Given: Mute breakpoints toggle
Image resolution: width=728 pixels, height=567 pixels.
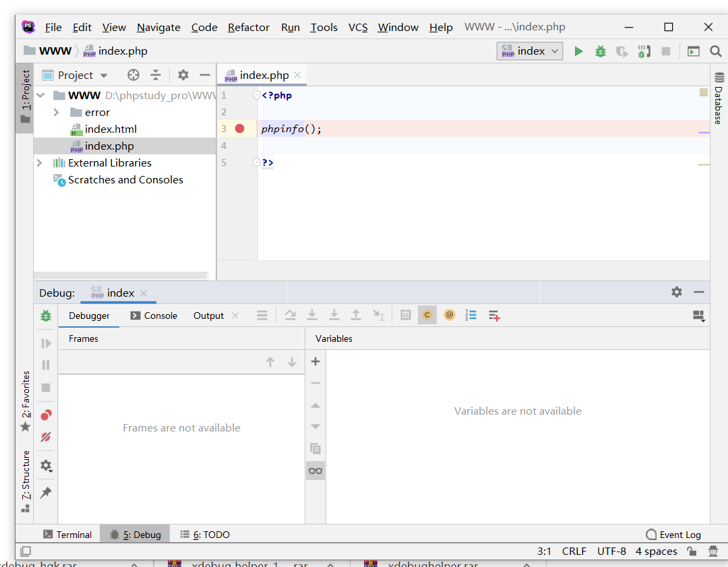Looking at the screenshot, I should [x=46, y=437].
